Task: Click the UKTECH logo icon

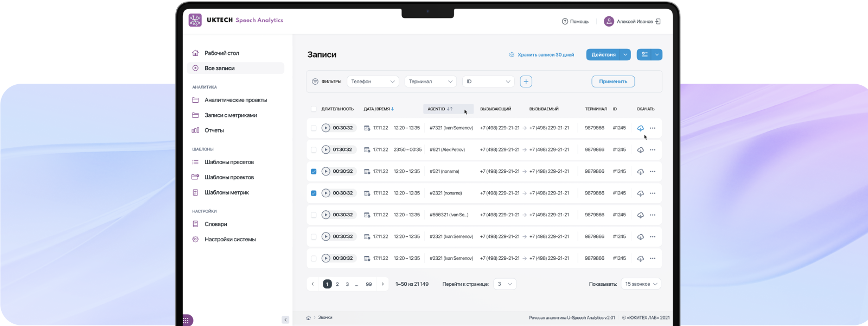Action: (195, 20)
